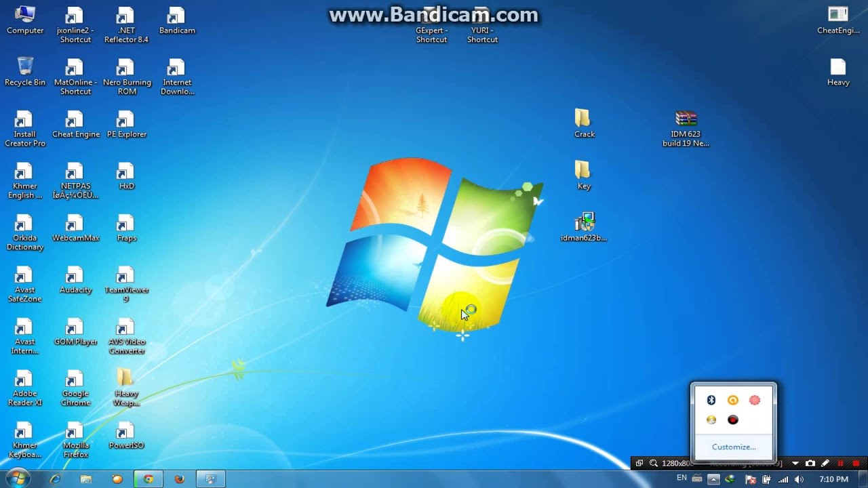The image size is (868, 488).
Task: Select the PowerISO shortcut
Action: (126, 436)
